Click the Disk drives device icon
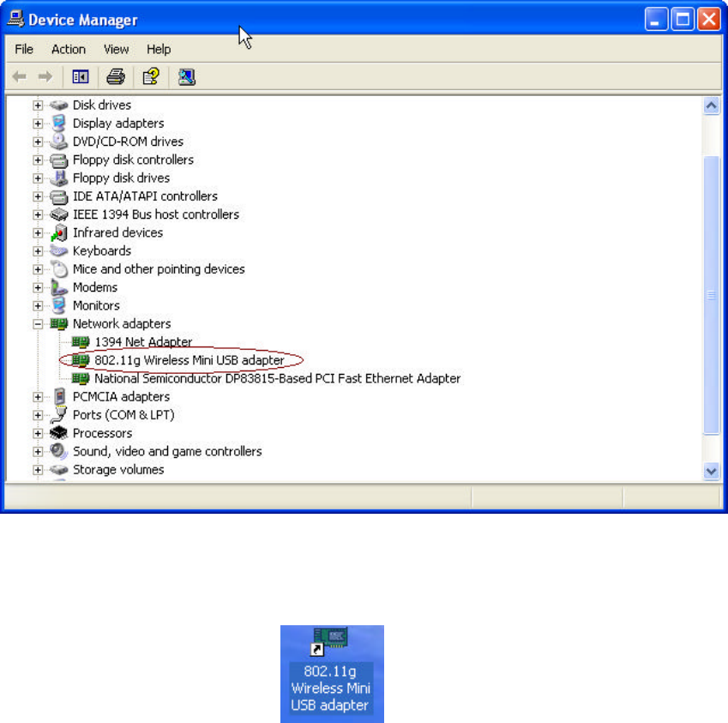The width and height of the screenshot is (728, 723). coord(59,105)
